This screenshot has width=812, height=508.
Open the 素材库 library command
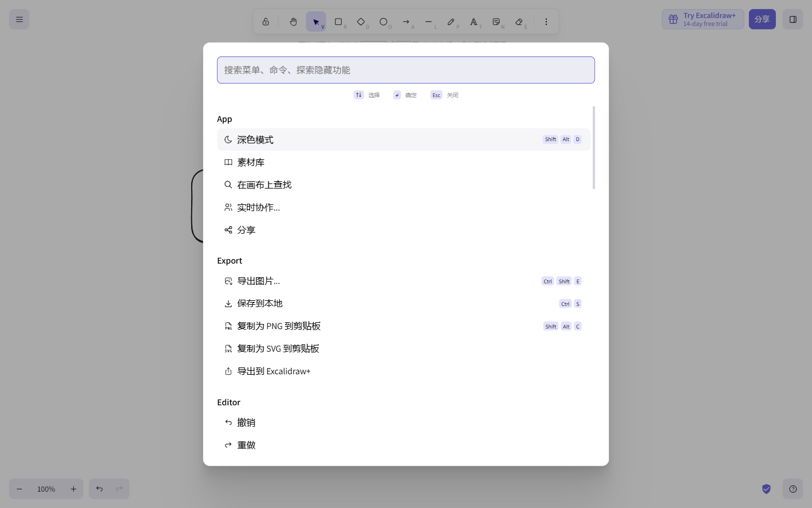[404, 162]
